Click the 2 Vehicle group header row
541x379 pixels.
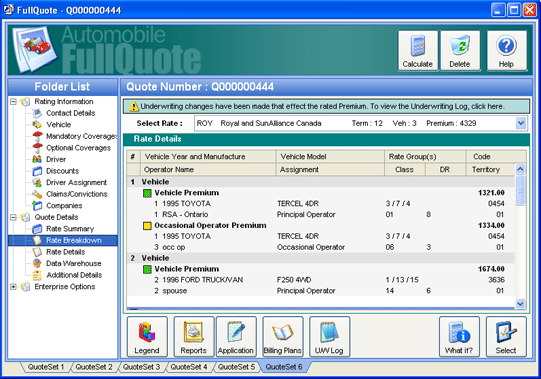pos(321,258)
